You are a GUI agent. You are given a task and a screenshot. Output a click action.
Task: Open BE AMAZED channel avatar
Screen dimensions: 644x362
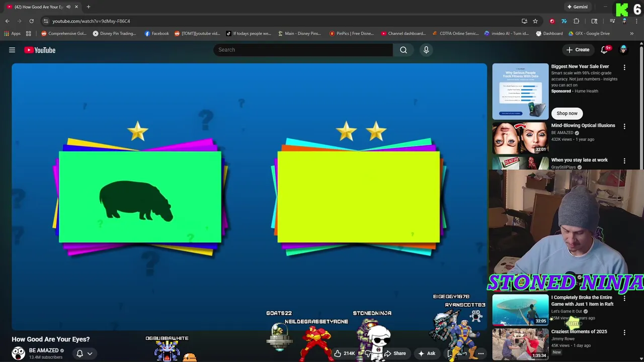[19, 353]
